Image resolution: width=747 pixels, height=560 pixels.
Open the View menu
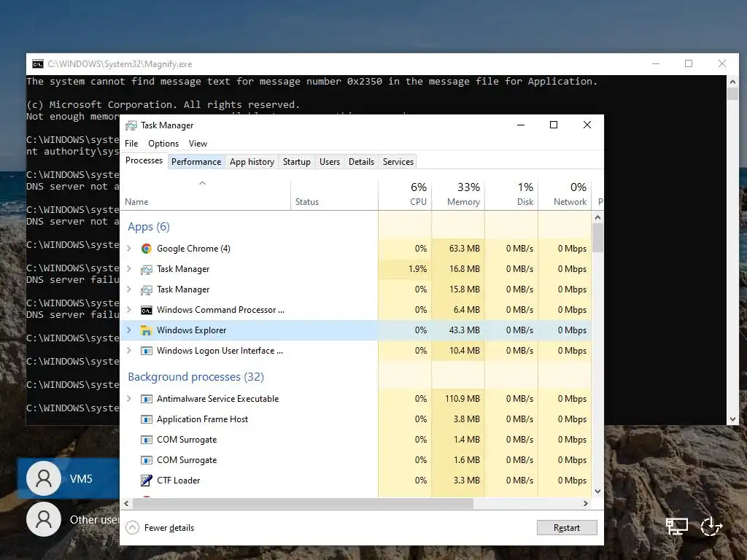coord(198,144)
